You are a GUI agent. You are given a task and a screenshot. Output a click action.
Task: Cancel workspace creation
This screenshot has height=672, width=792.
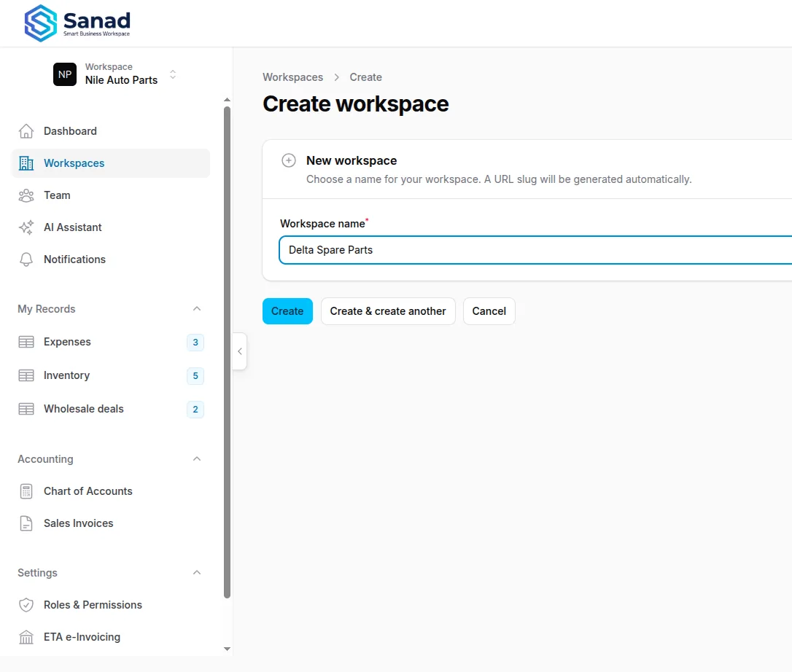click(489, 311)
